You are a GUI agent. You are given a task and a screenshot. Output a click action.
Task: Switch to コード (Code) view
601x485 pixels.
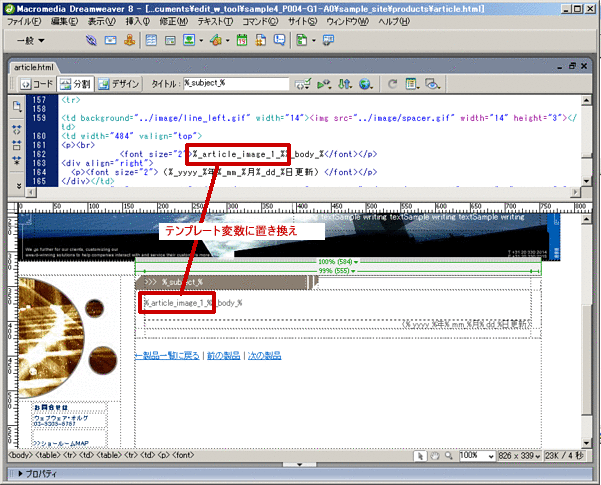37,84
